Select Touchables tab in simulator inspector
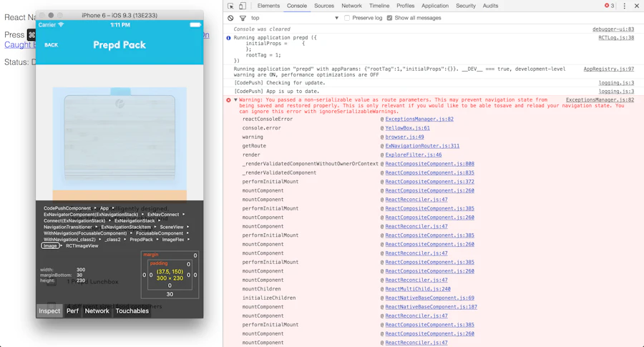Viewport: 644px width, 347px height. pos(132,311)
